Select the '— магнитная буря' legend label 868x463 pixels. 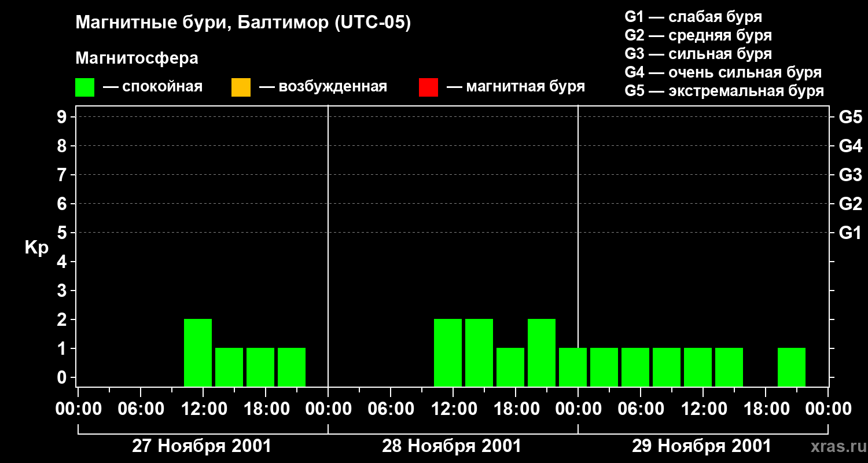[516, 87]
